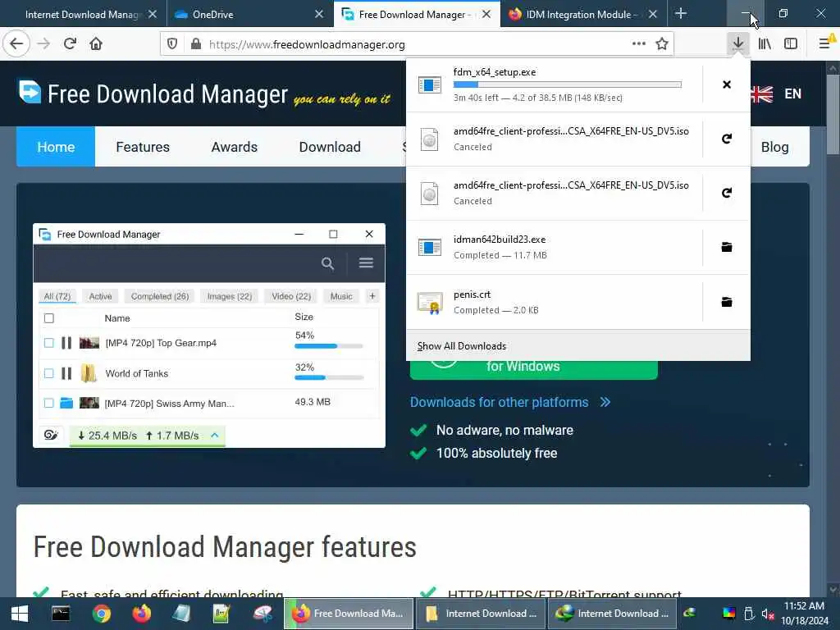Open page actions three-dot menu
The height and width of the screenshot is (630, 840).
[x=638, y=44]
